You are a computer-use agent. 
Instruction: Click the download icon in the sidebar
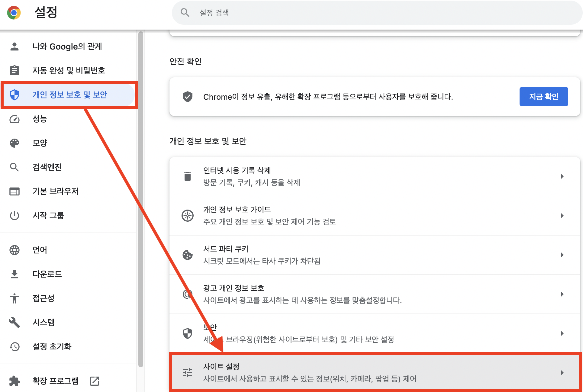click(14, 274)
